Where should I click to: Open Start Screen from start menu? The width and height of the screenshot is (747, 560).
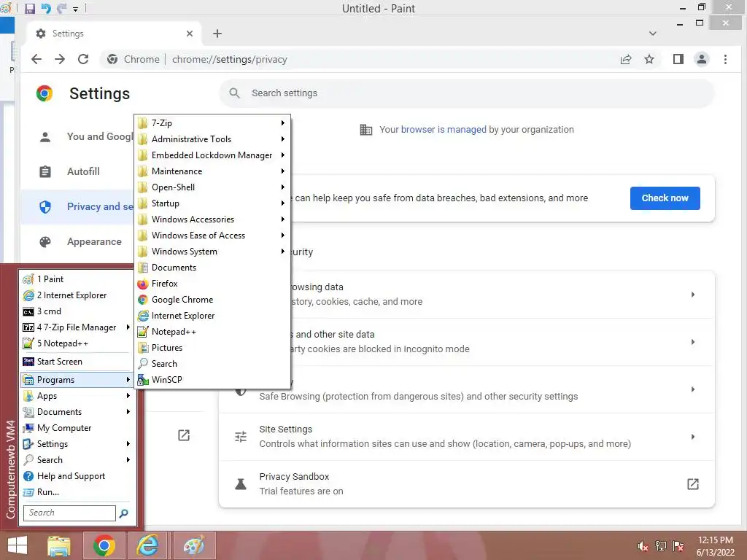pos(76,362)
